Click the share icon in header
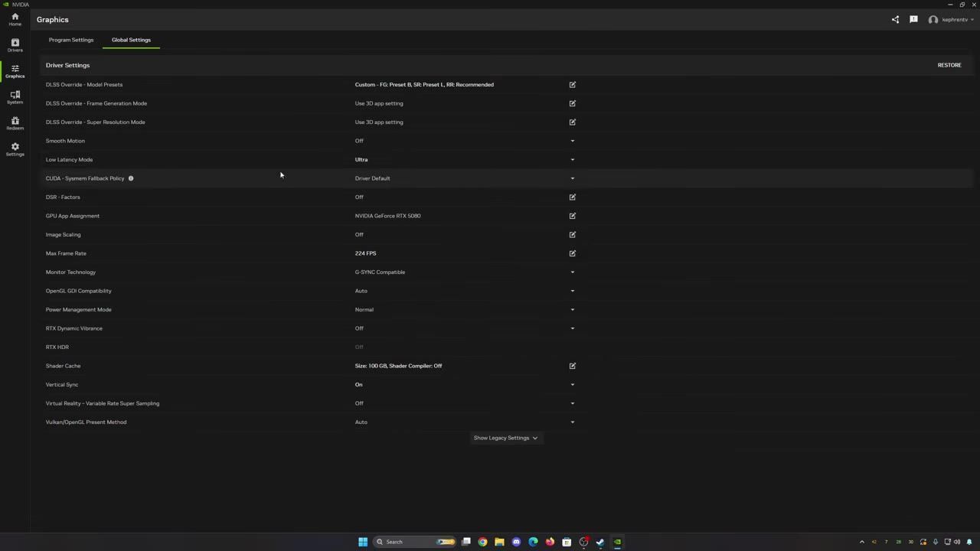980x551 pixels. point(895,19)
